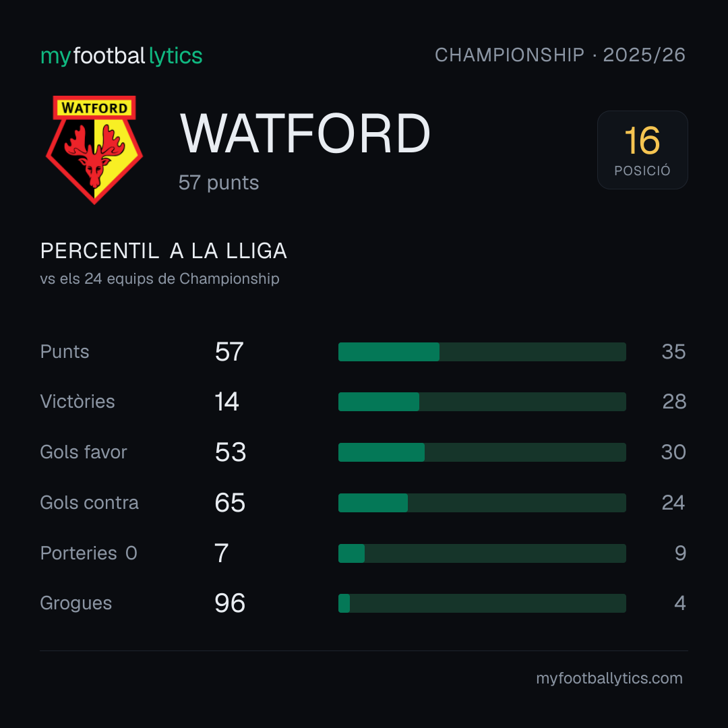
Task: Click the PERCENTIL A LA LLIGA heading
Action: pyautogui.click(x=163, y=251)
